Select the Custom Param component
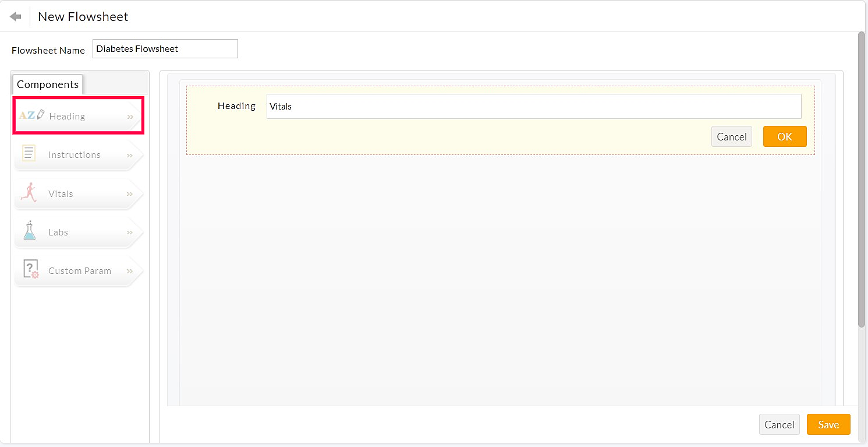This screenshot has height=447, width=868. click(x=80, y=270)
